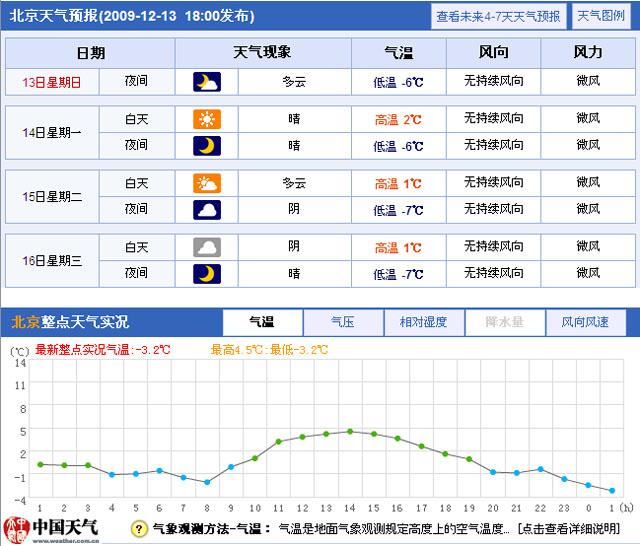Click the sunny icon for 14日 白天
The height and width of the screenshot is (546, 640).
(x=207, y=120)
